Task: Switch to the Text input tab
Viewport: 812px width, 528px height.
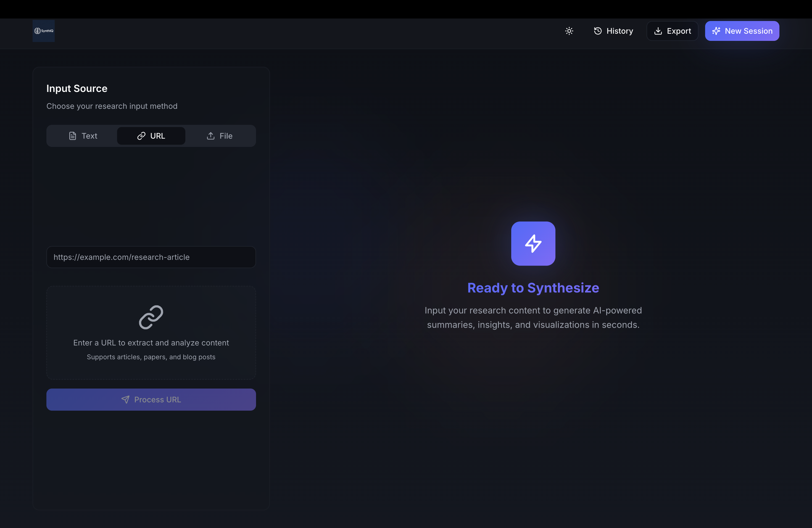Action: coord(83,136)
